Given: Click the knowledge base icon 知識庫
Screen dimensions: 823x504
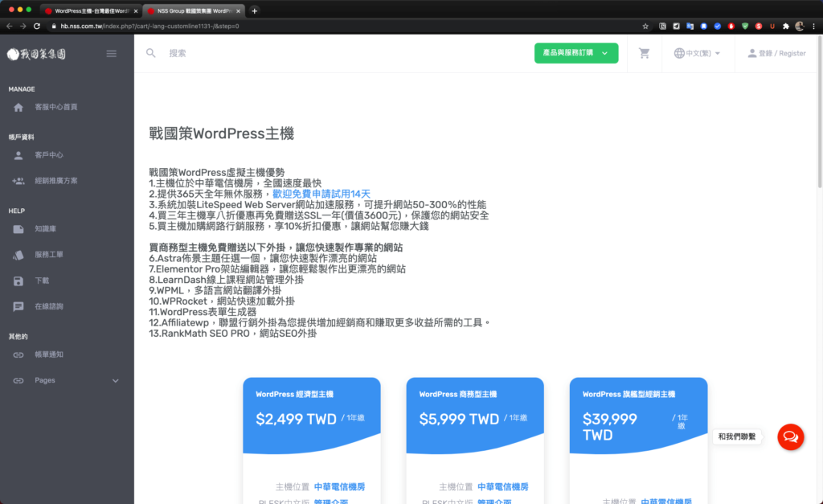Looking at the screenshot, I should click(x=18, y=229).
